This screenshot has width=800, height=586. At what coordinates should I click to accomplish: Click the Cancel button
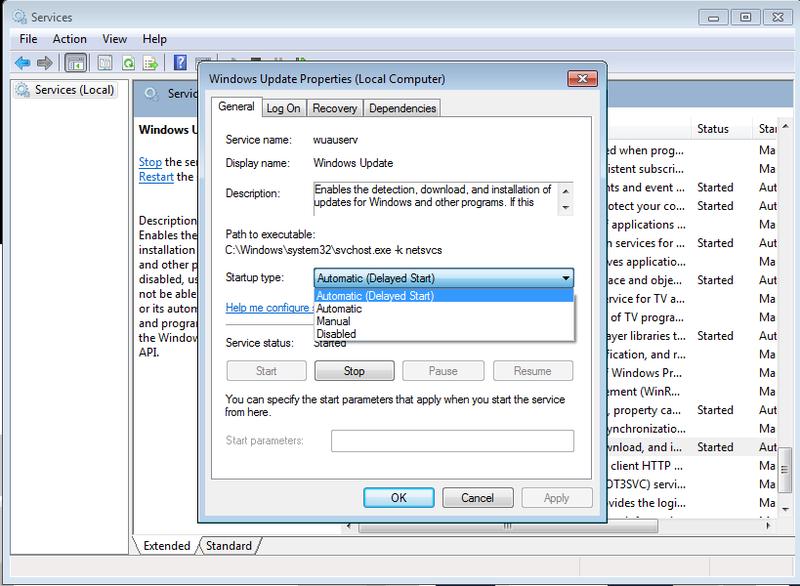(477, 498)
